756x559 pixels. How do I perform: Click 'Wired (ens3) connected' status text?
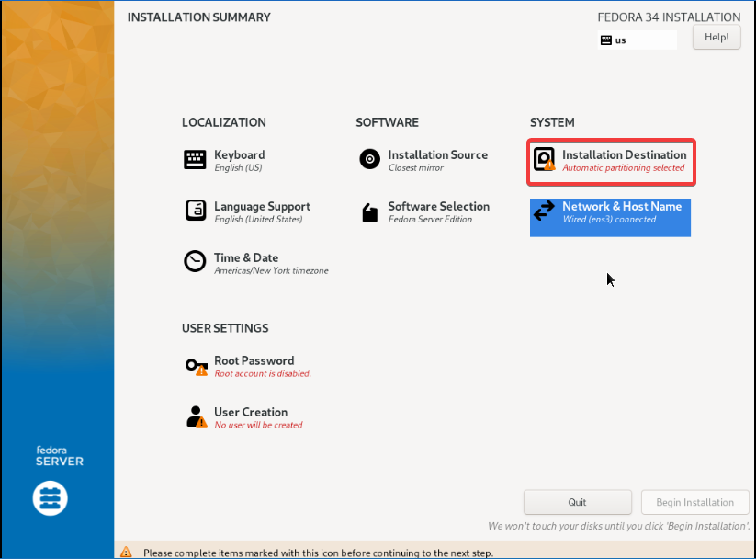pyautogui.click(x=609, y=219)
